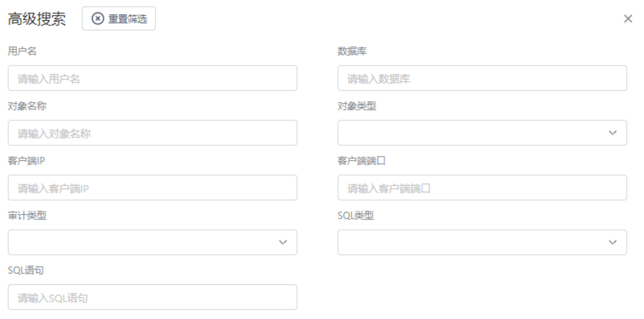
Task: Click the 数据库 input field
Action: tap(481, 78)
